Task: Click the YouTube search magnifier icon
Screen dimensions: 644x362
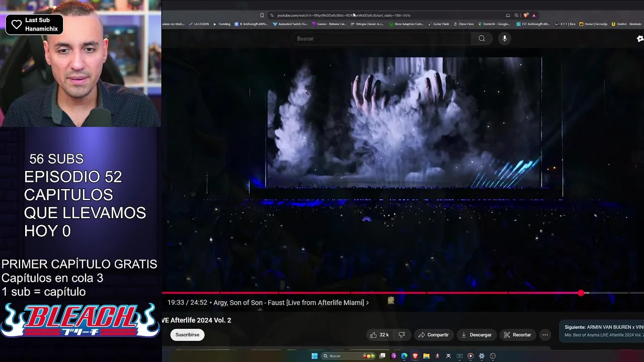Action: coord(481,39)
